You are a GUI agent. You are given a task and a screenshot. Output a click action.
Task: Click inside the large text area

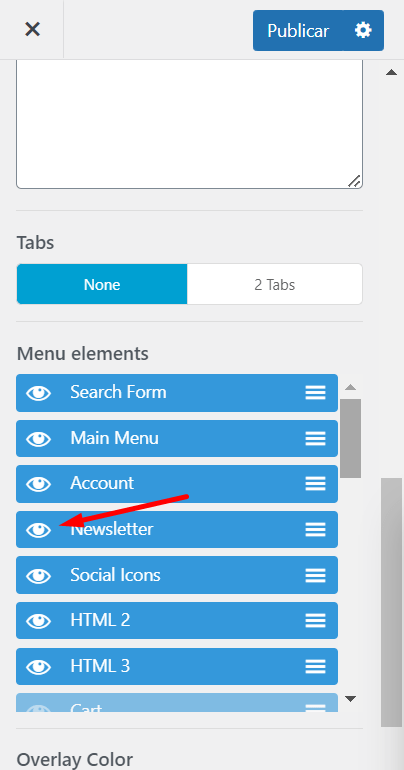[x=189, y=124]
